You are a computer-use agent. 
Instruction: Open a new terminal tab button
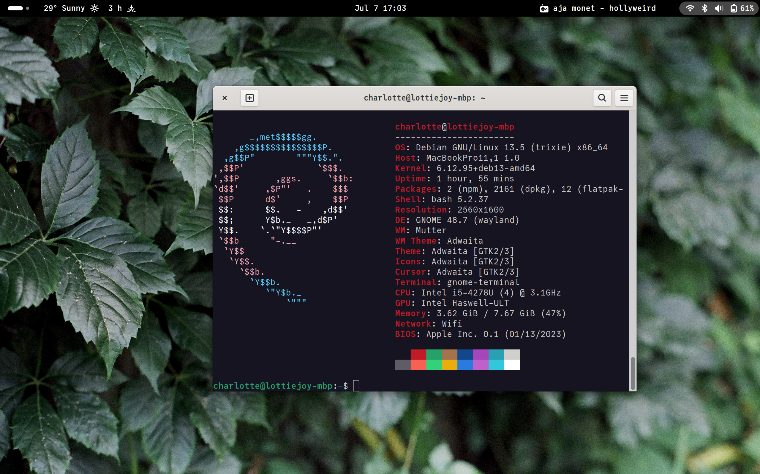click(x=250, y=98)
